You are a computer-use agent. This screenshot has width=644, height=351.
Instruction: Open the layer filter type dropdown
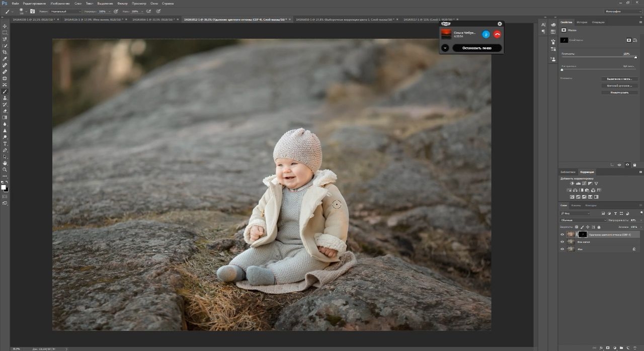coord(576,213)
